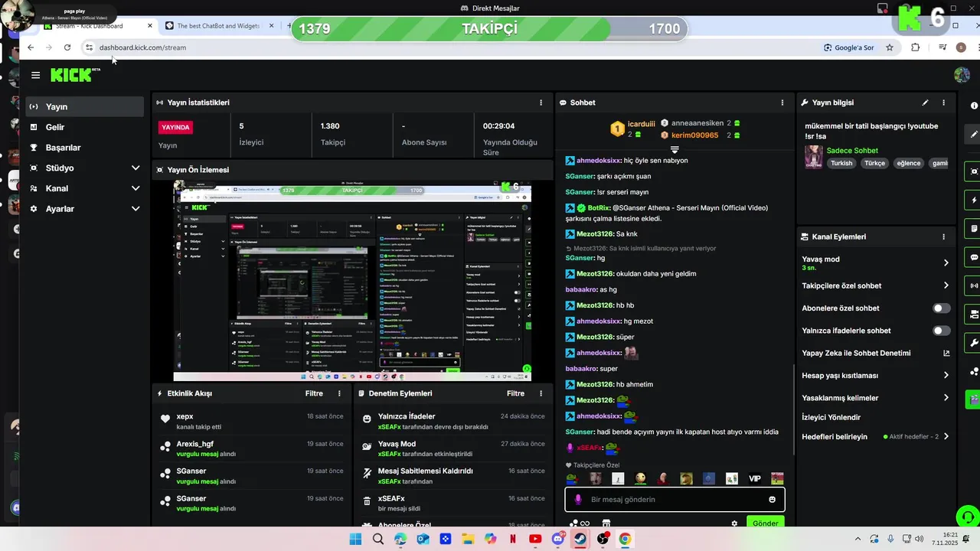
Task: Click the Yavaş Mod moderation log entry
Action: pos(454,449)
